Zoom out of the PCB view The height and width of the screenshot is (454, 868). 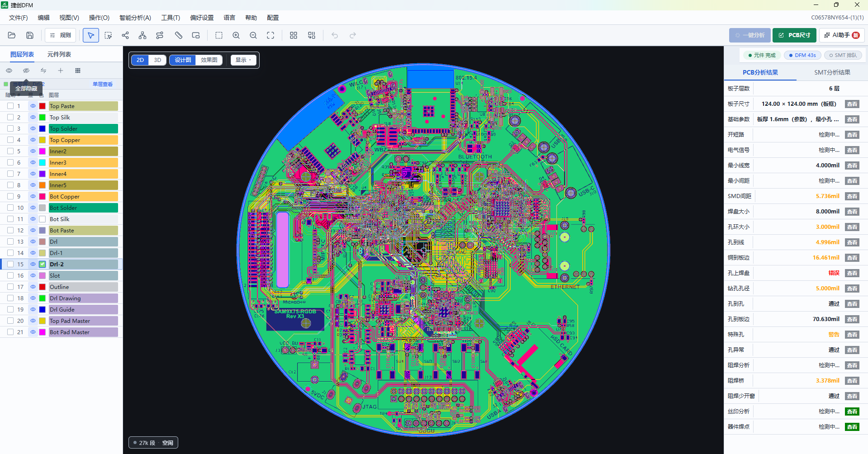[x=253, y=35]
